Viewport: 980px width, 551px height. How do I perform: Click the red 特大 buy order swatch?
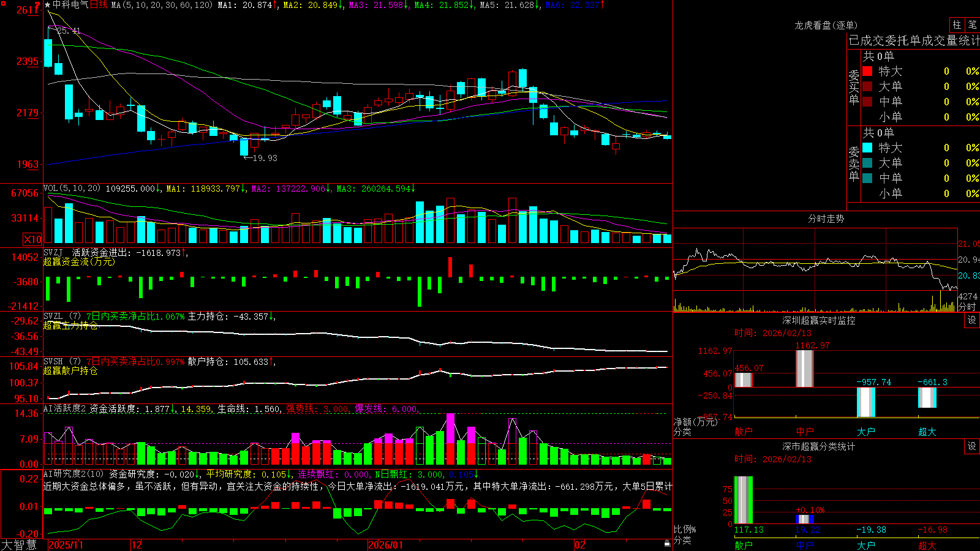[867, 71]
